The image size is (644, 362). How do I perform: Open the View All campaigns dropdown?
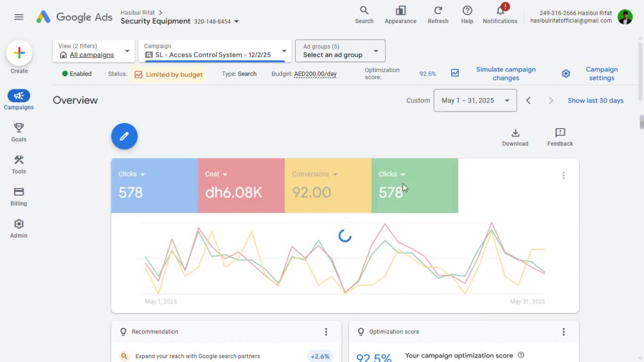pos(93,51)
